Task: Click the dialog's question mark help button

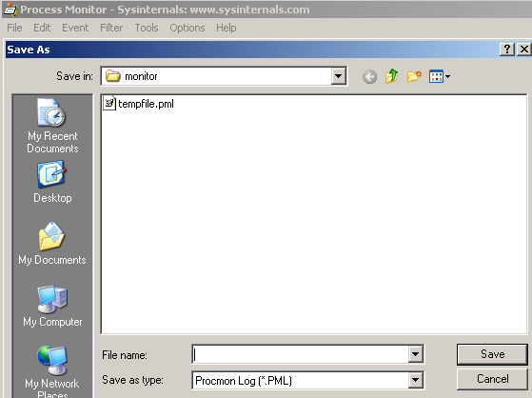Action: point(507,50)
